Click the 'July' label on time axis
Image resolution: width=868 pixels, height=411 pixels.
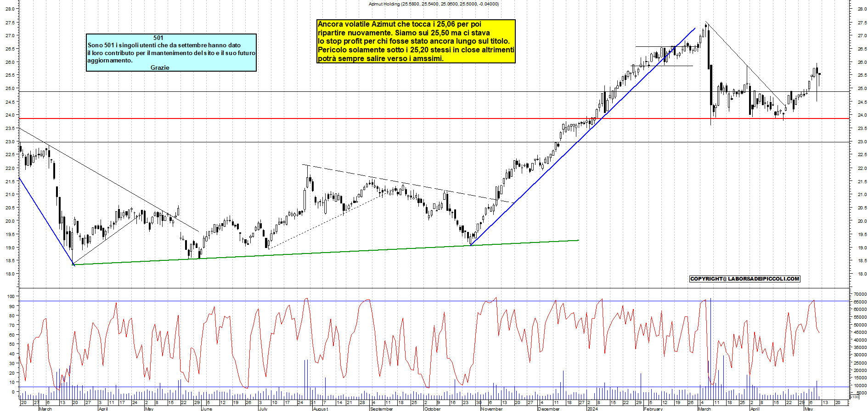(x=263, y=409)
